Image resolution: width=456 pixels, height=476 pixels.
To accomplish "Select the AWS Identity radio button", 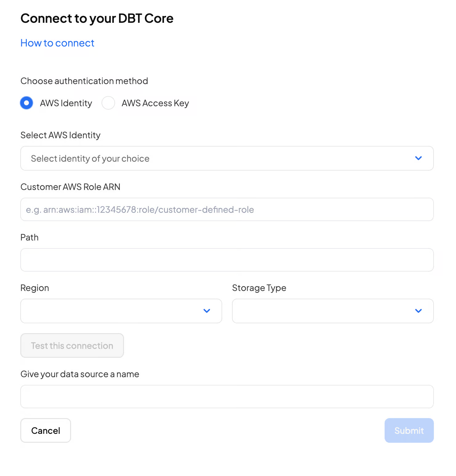I will pyautogui.click(x=26, y=103).
